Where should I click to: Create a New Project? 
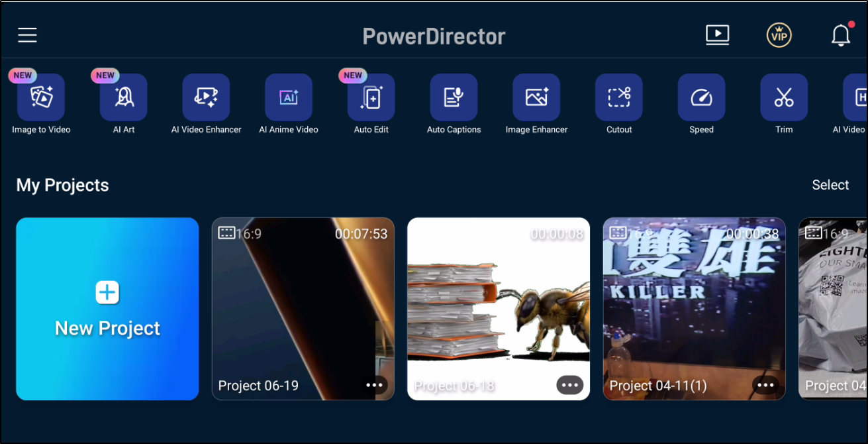[x=107, y=309]
